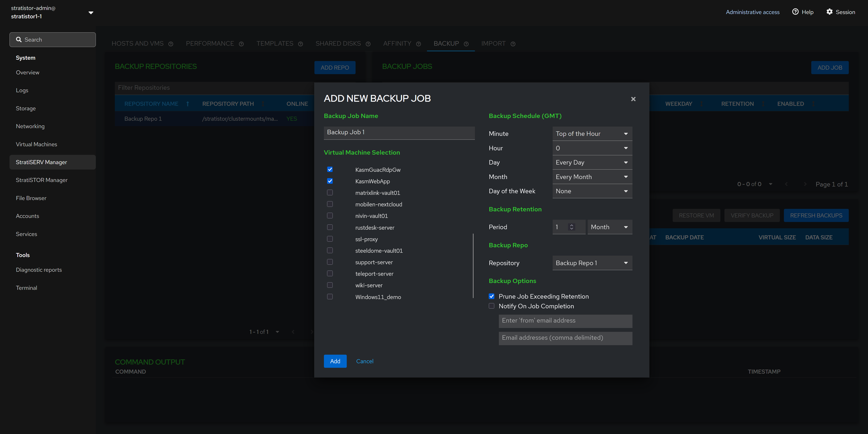The image size is (868, 434).
Task: Click the Backup Job Name input field
Action: (399, 132)
